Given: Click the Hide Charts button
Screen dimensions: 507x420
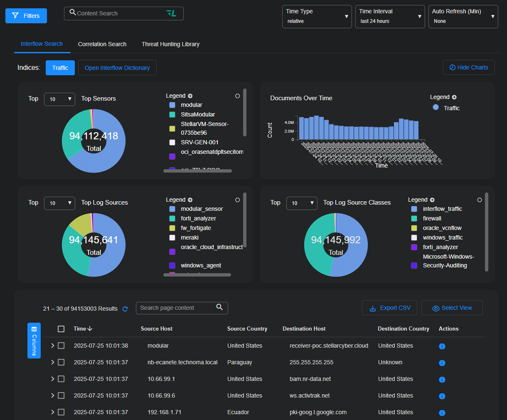Looking at the screenshot, I should click(x=469, y=67).
